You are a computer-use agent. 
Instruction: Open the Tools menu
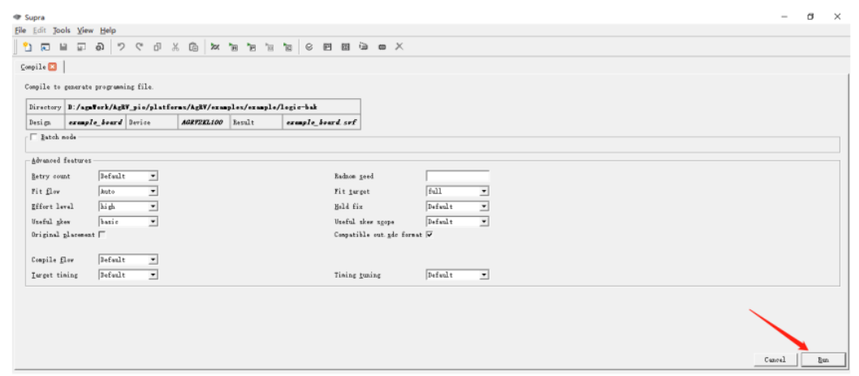[62, 30]
